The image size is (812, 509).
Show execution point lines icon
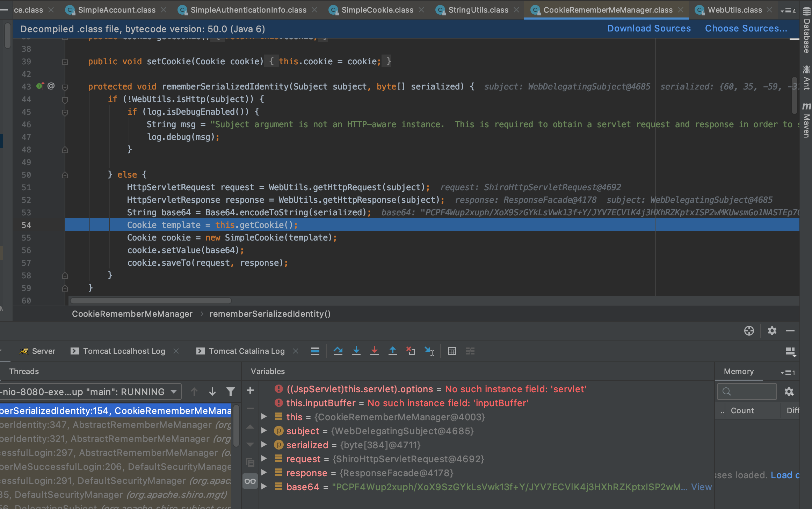tap(315, 351)
